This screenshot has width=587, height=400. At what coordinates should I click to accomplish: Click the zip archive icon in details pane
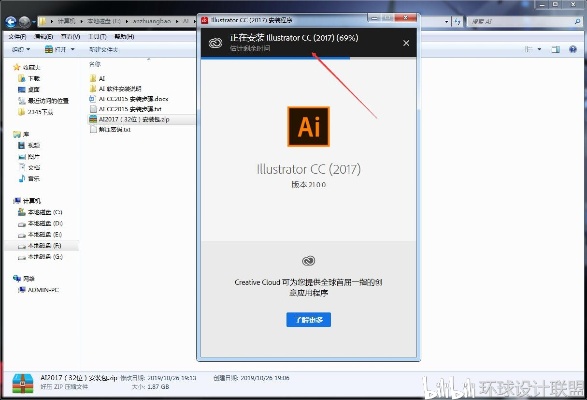22,384
